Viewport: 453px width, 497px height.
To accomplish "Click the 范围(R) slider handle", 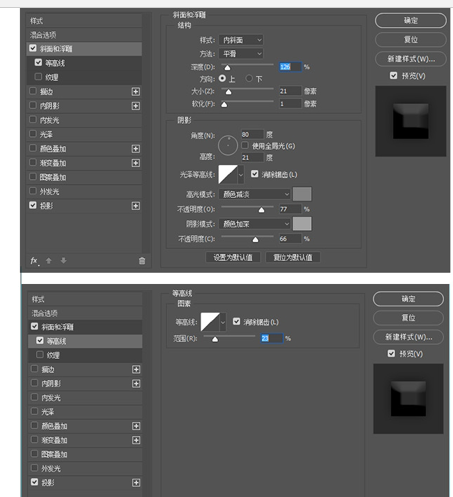I will coord(215,339).
